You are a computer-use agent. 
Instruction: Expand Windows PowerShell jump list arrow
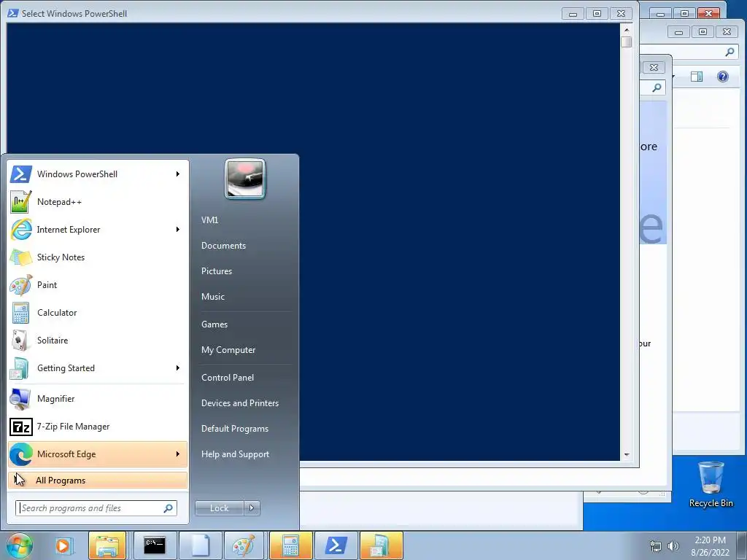coord(178,174)
